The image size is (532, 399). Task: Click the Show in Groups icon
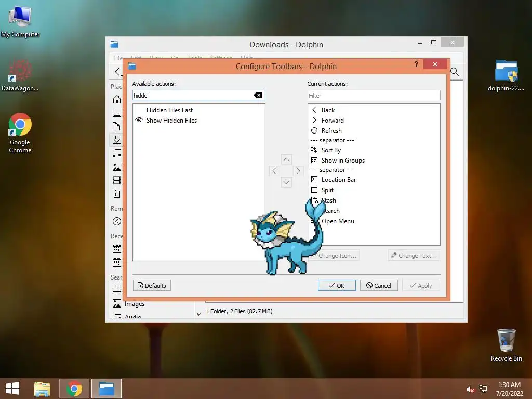tap(314, 160)
